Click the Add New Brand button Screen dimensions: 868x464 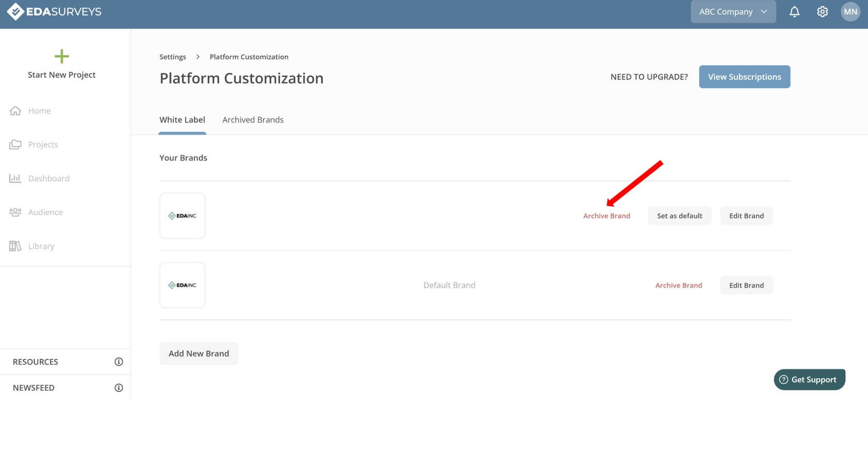pos(199,353)
